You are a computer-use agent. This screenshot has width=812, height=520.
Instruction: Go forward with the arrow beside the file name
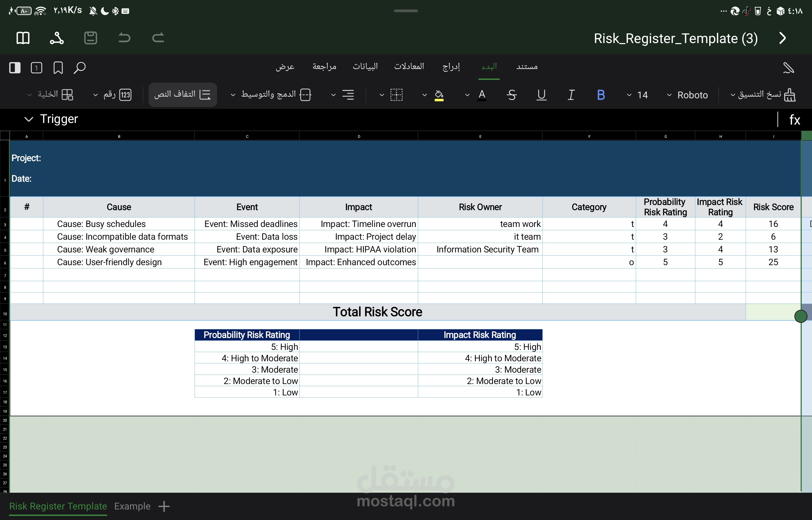pos(783,38)
